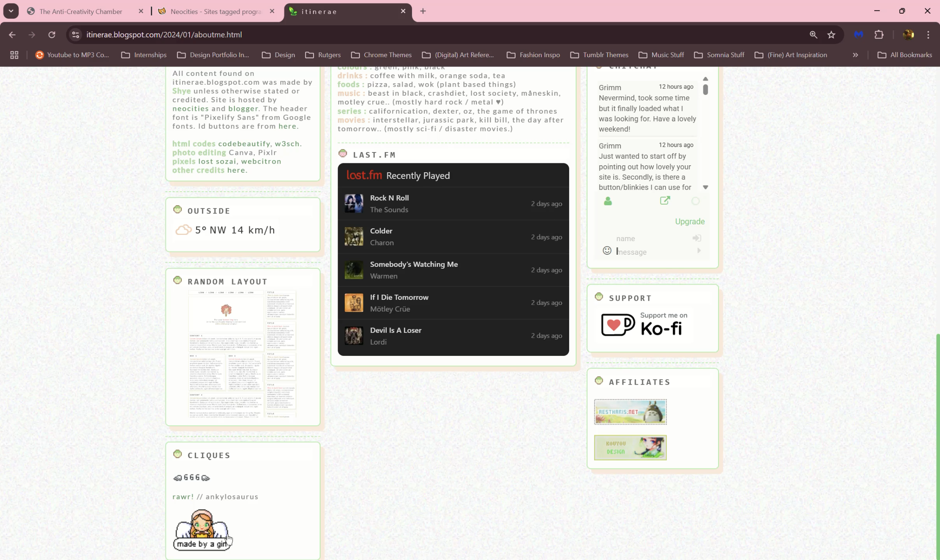Click the chat profile user icon
The image size is (940, 560).
[608, 201]
